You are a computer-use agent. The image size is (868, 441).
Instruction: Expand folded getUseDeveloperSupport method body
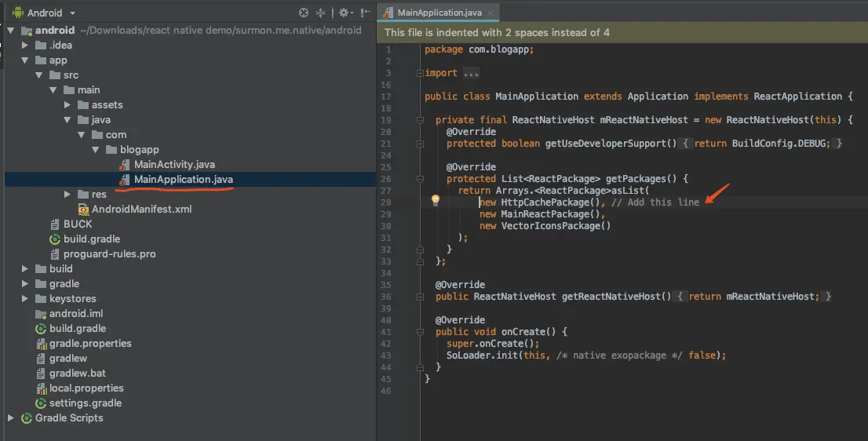click(420, 144)
